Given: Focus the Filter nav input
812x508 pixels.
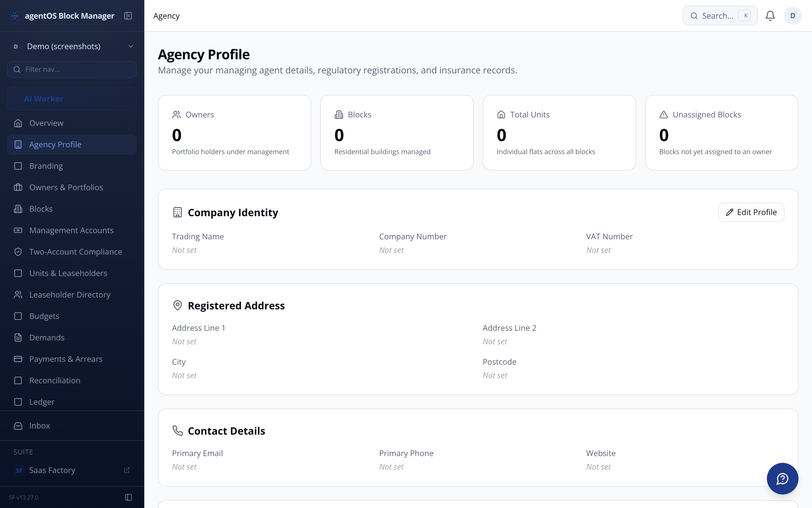Looking at the screenshot, I should [72, 69].
